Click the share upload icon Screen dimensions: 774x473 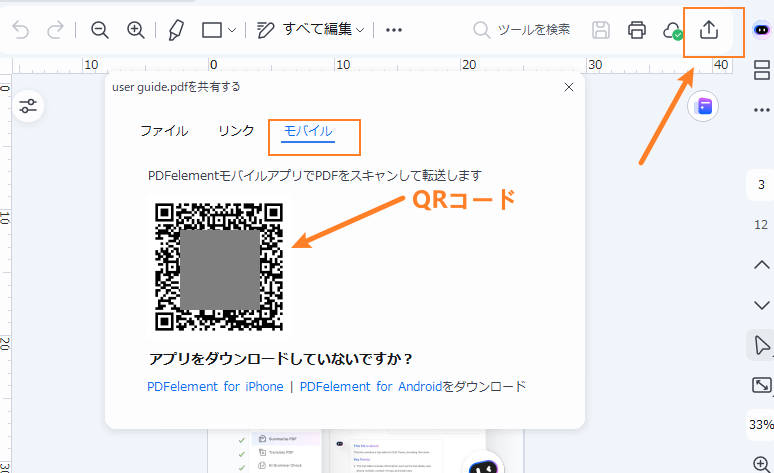click(x=709, y=30)
